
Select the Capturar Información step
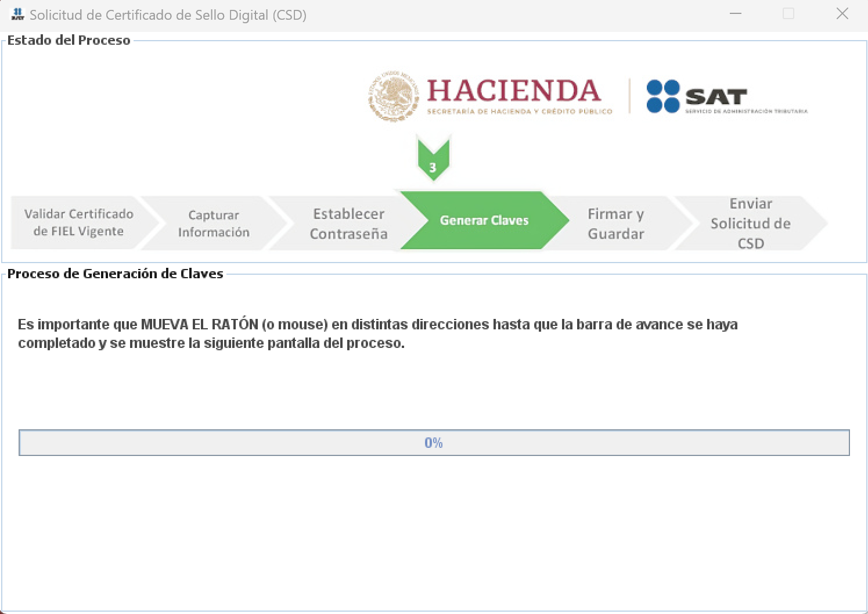click(x=214, y=223)
